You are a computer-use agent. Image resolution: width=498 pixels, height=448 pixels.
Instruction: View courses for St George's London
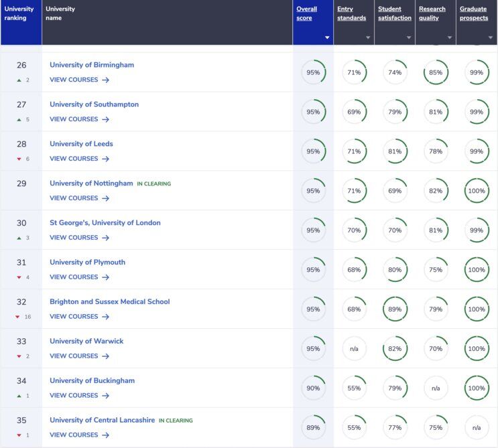pos(79,238)
